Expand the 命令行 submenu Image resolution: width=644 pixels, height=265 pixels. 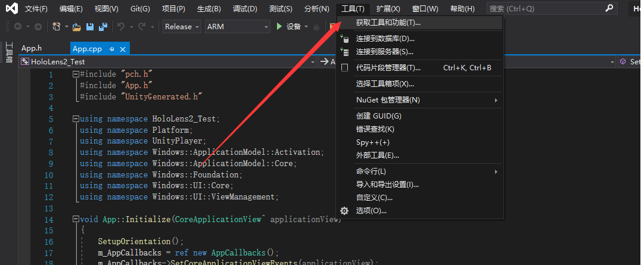pyautogui.click(x=496, y=172)
